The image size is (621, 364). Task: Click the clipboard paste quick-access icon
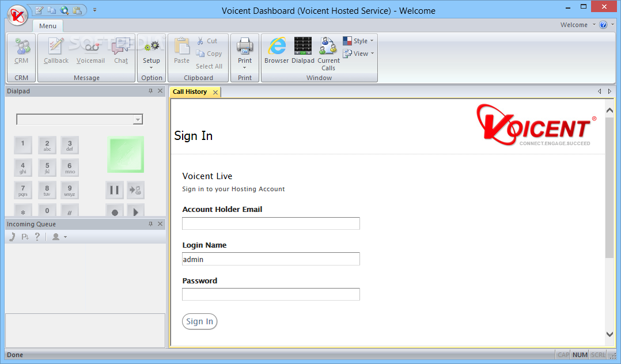point(77,10)
